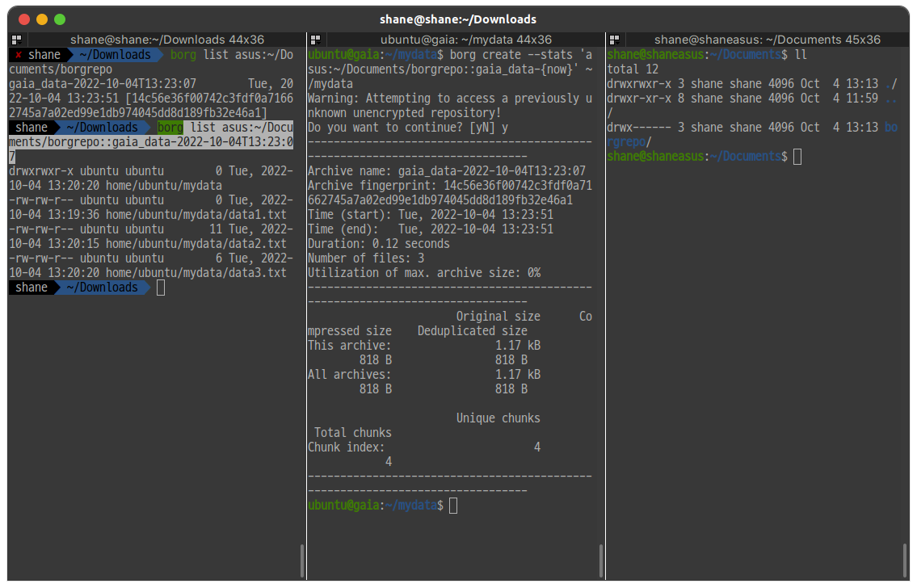The height and width of the screenshot is (588, 917).
Task: Open the middle pane's terminal grid menu icon
Action: click(315, 40)
